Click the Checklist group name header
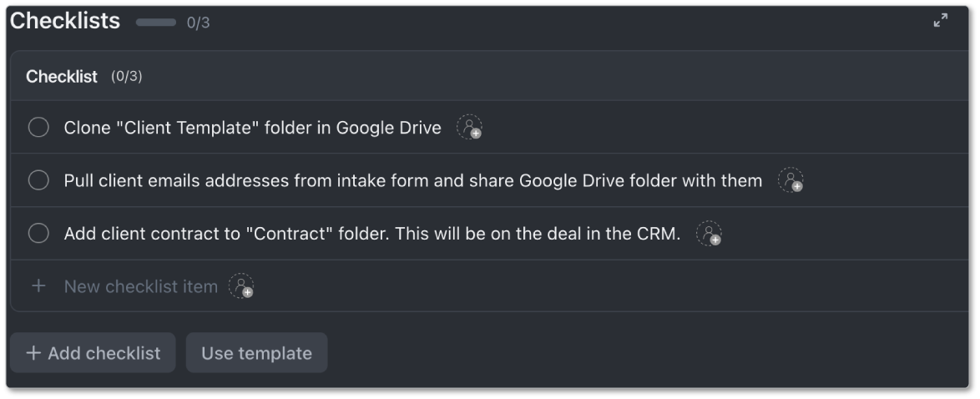Image resolution: width=980 pixels, height=399 pixels. (x=62, y=77)
